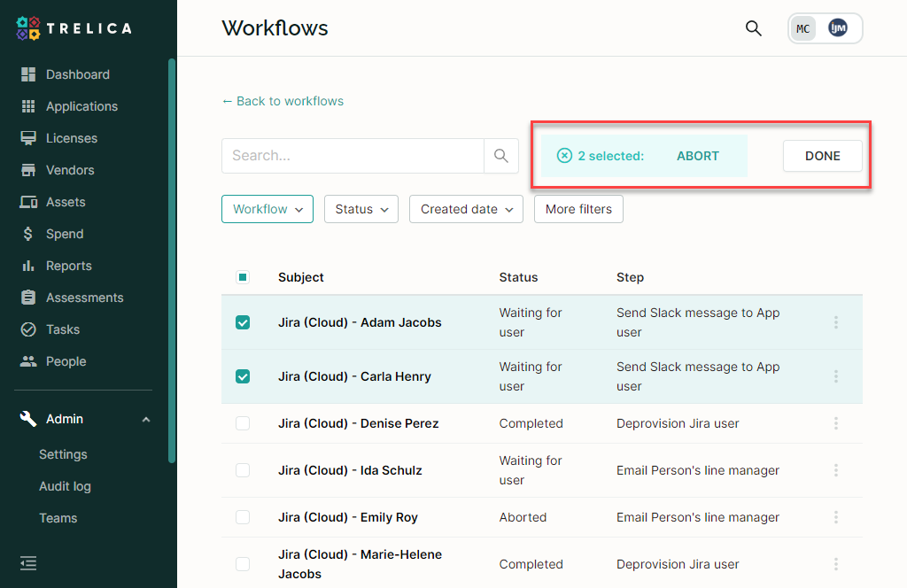The image size is (907, 588).
Task: Click the Trelica logo
Action: click(74, 28)
